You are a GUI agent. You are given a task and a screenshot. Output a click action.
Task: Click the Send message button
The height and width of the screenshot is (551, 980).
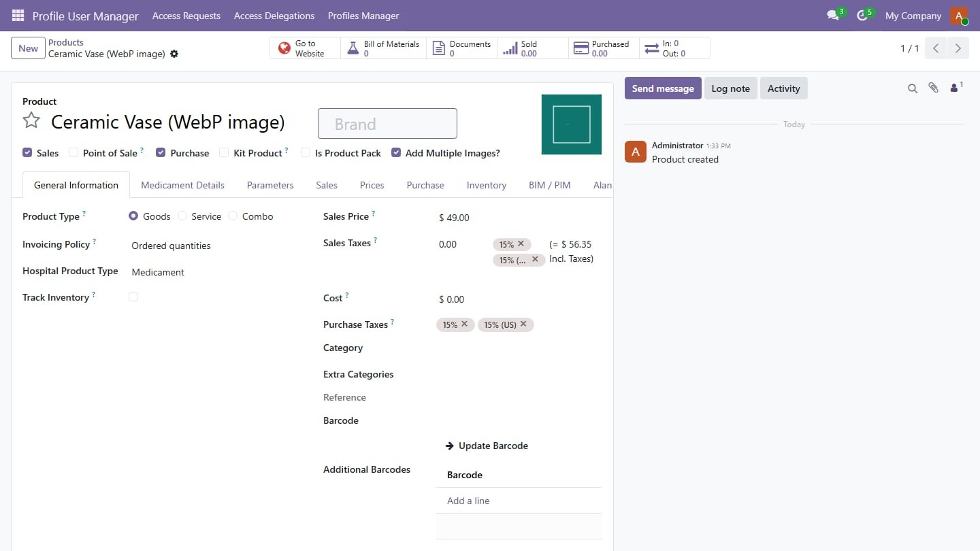pyautogui.click(x=663, y=88)
